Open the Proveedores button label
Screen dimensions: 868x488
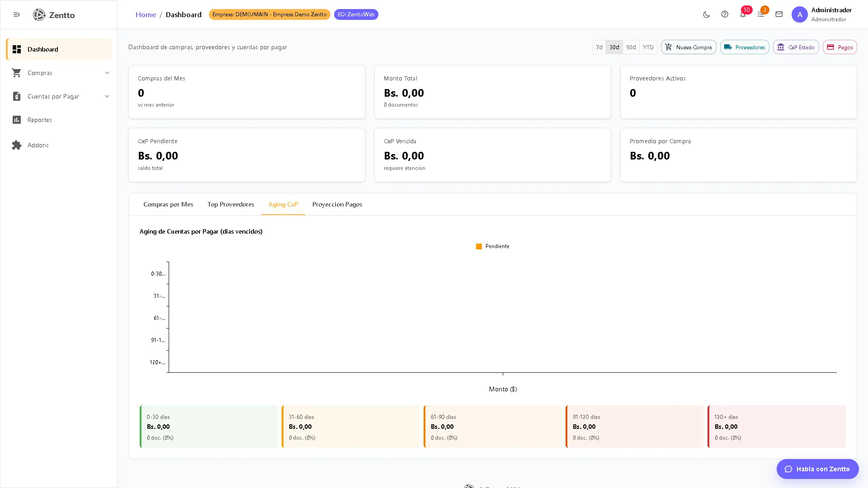[x=750, y=47]
